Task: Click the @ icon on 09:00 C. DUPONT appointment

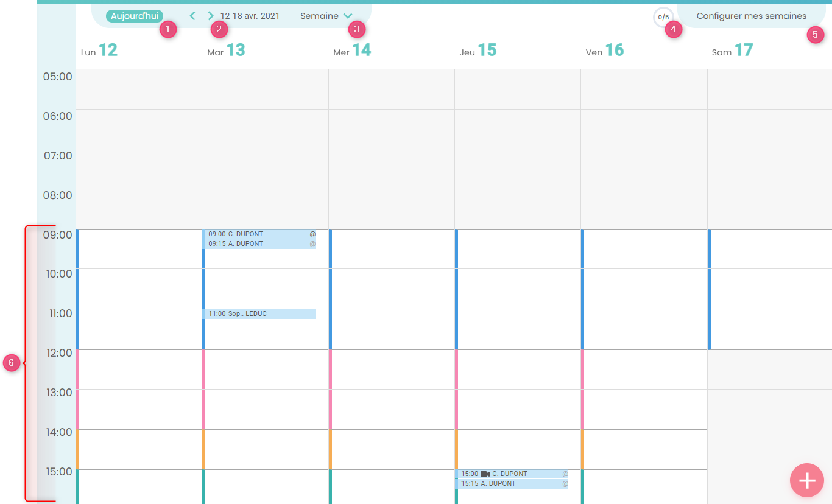Action: (x=312, y=234)
